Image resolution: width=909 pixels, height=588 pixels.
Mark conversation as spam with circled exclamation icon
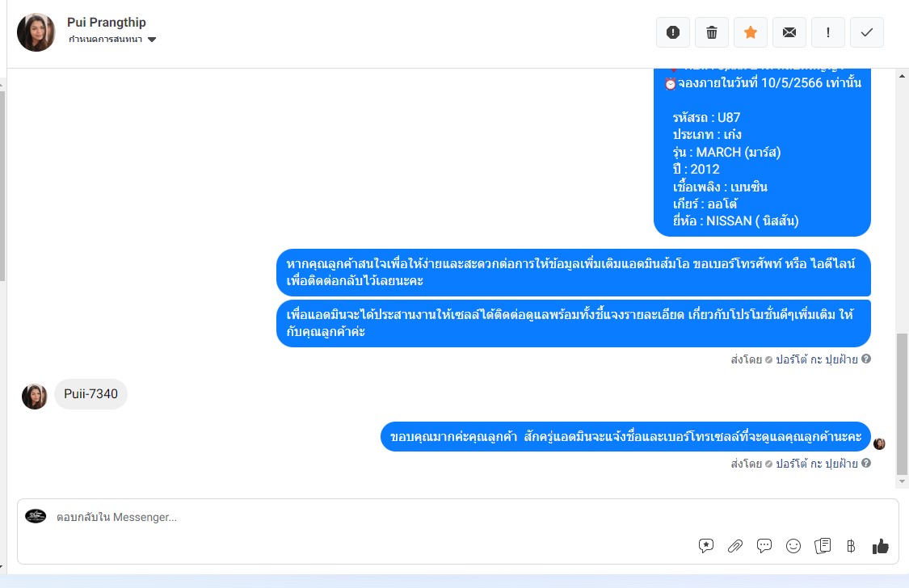click(x=672, y=32)
